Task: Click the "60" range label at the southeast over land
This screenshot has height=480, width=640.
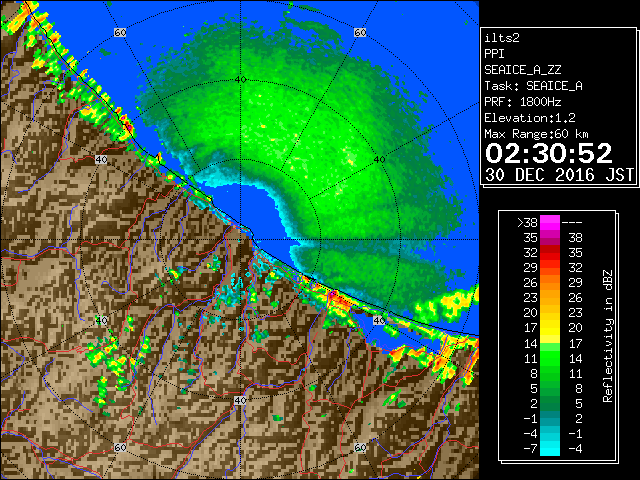Action: click(360, 447)
